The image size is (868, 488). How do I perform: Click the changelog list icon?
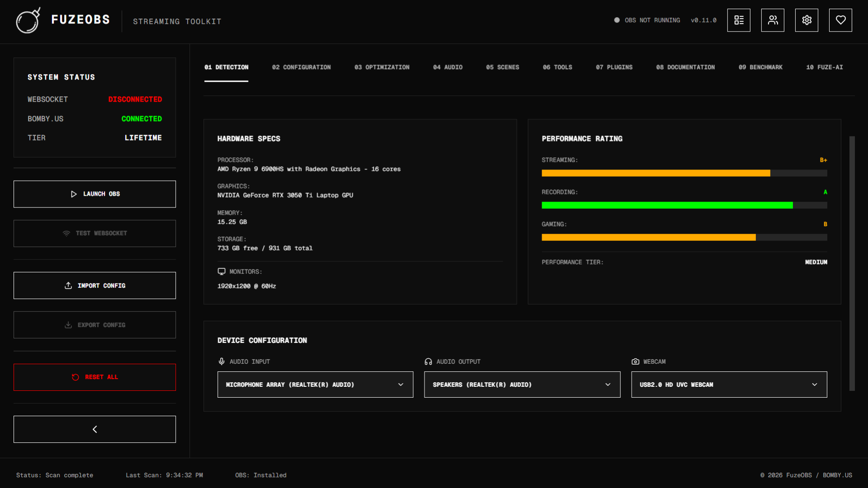[x=739, y=20]
